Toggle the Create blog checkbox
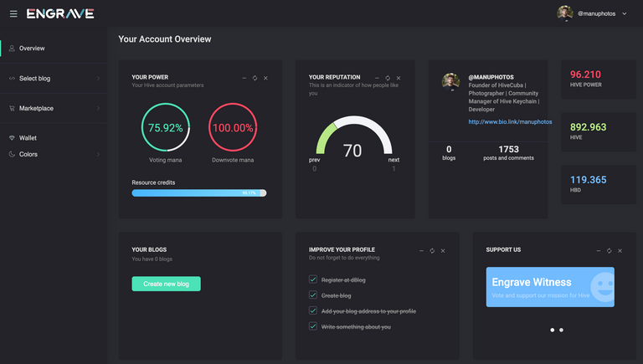Screen dimensions: 643x364 [313, 295]
